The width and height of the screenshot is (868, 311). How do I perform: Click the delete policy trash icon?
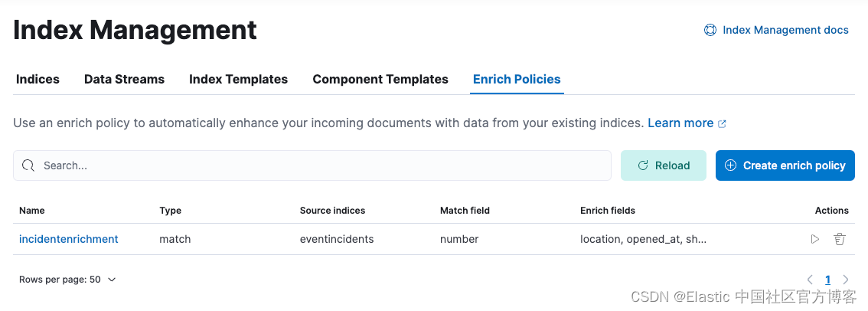coord(839,239)
